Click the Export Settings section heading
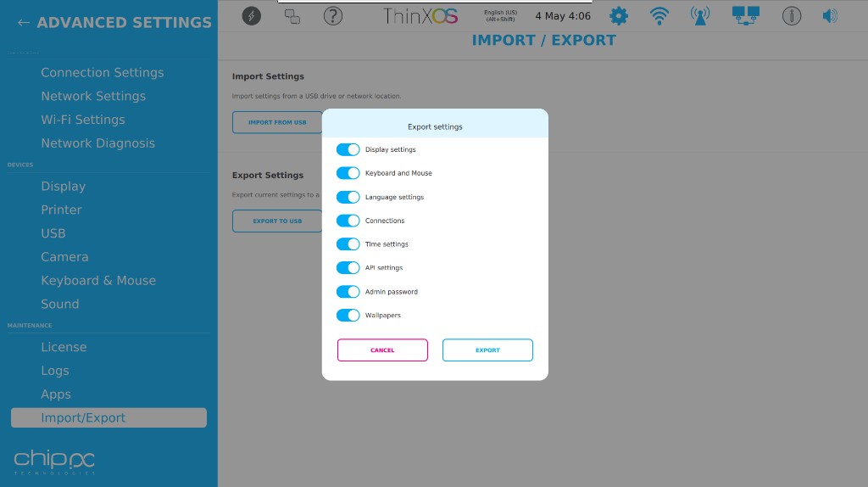Image resolution: width=868 pixels, height=487 pixels. coord(268,175)
